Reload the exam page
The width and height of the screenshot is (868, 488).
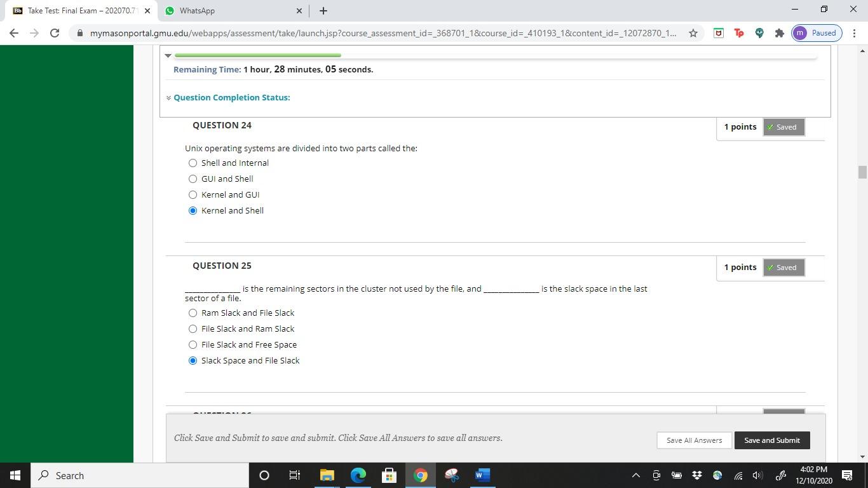click(54, 33)
